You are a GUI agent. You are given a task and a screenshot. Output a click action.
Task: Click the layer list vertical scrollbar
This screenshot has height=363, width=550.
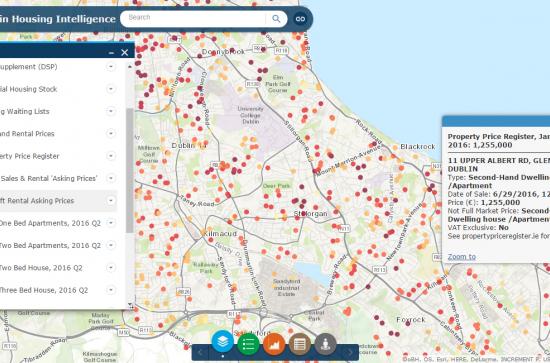point(130,170)
